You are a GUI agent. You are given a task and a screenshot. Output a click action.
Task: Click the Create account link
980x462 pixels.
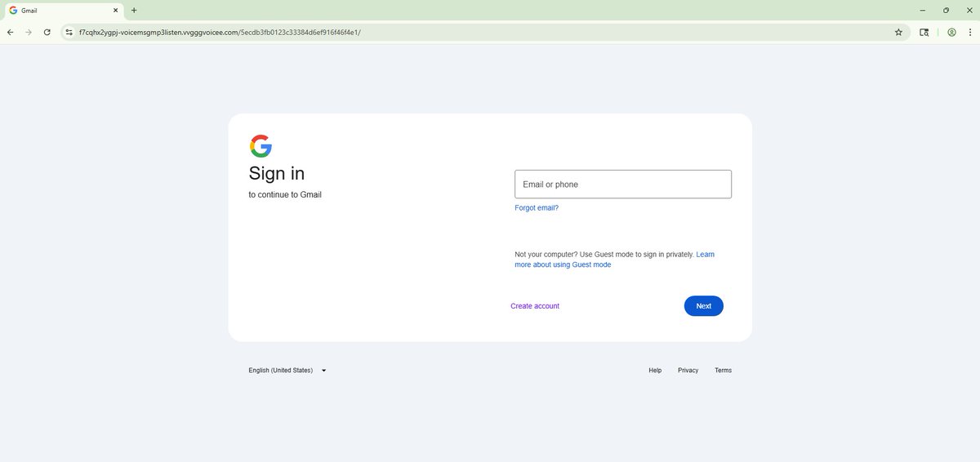tap(535, 306)
